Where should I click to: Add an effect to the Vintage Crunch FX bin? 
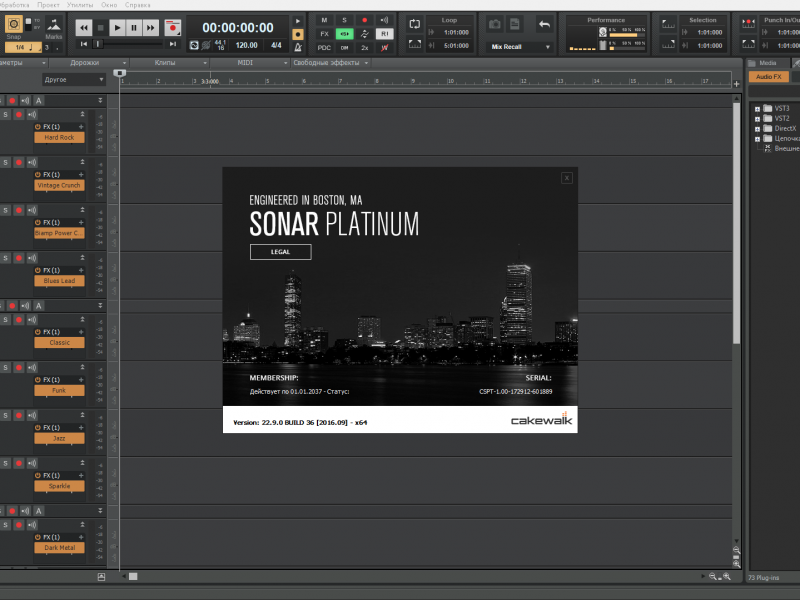(81, 174)
